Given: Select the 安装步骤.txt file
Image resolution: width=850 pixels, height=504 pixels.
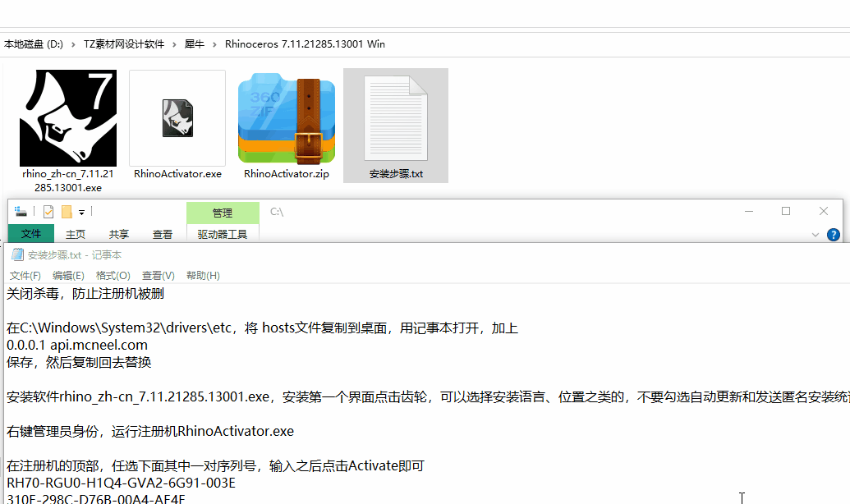Looking at the screenshot, I should pos(396,126).
